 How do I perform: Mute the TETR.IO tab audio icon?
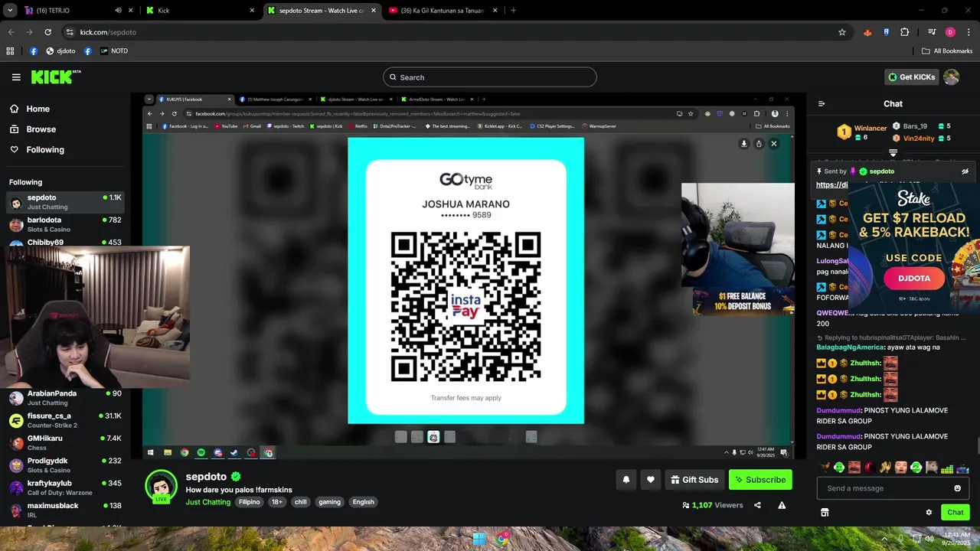click(118, 11)
